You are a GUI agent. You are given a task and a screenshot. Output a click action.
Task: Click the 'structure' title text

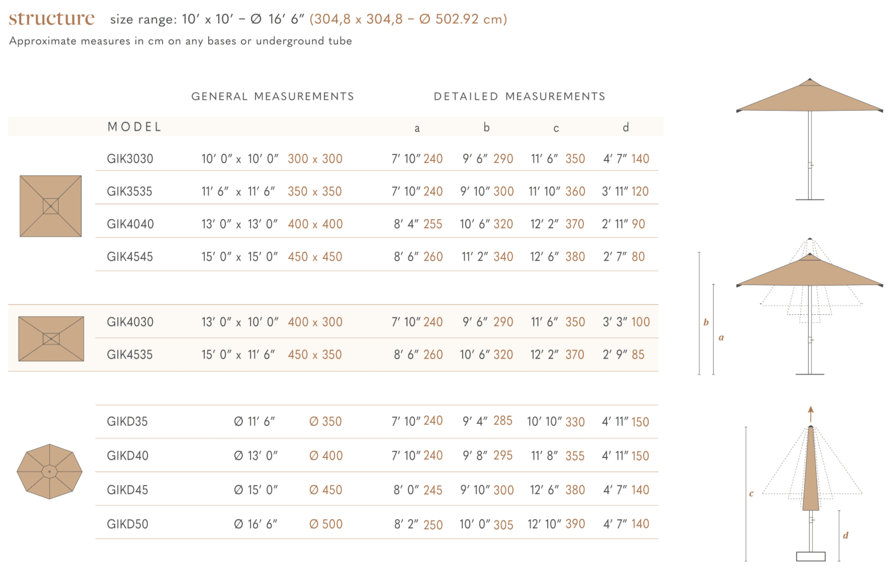click(52, 19)
